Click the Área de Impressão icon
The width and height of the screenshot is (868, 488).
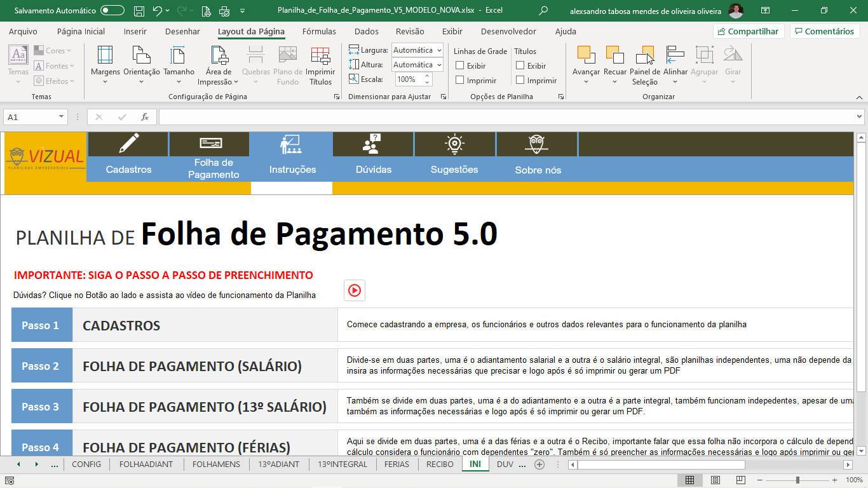[219, 56]
